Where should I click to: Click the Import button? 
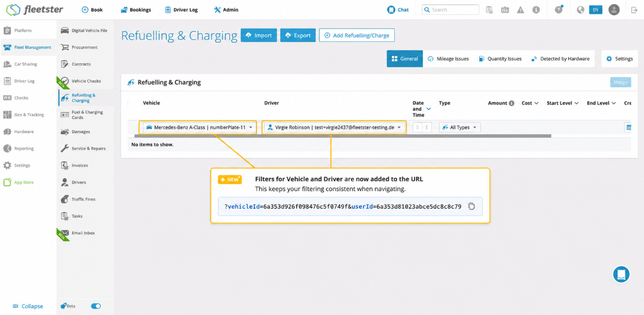(x=259, y=35)
